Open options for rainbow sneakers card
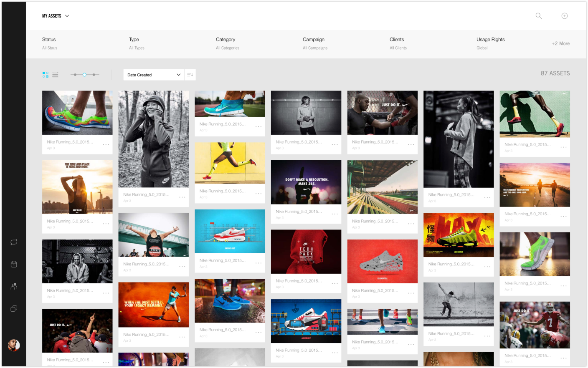The width and height of the screenshot is (588, 368). click(x=106, y=144)
